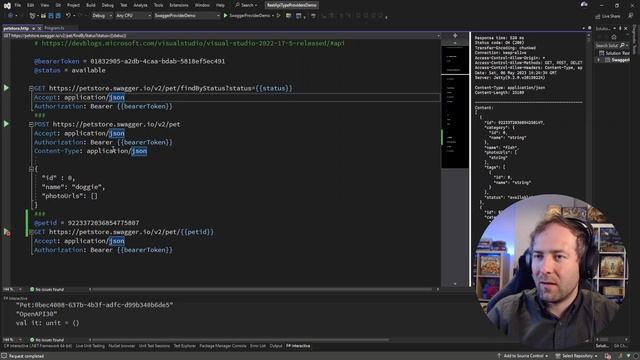The width and height of the screenshot is (640, 360).
Task: Start debugging SwaggerProviderDemo with green play
Action: (225, 16)
